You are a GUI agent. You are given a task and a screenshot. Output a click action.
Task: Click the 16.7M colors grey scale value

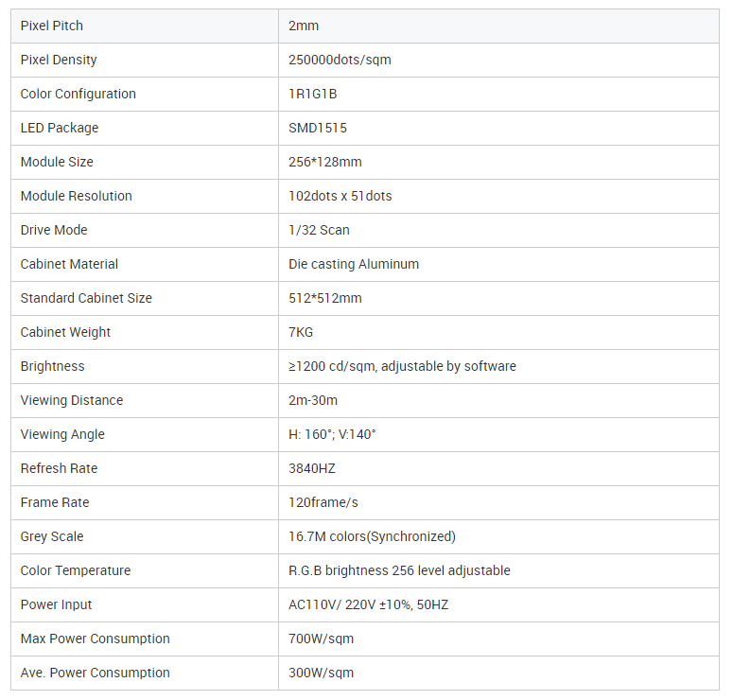pos(372,536)
